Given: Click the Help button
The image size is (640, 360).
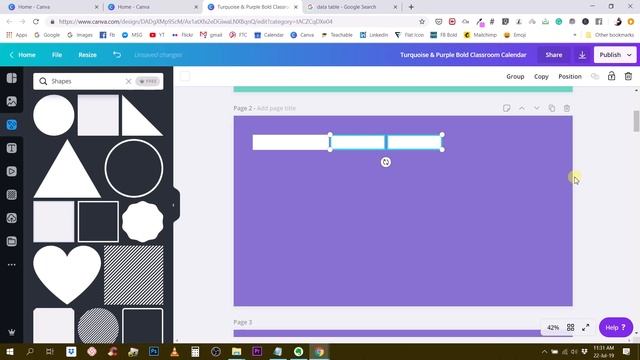Looking at the screenshot, I should (616, 327).
